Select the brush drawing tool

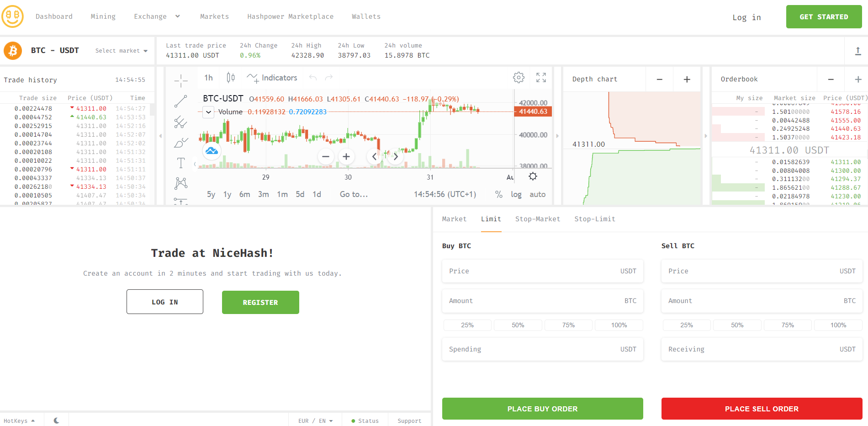181,143
